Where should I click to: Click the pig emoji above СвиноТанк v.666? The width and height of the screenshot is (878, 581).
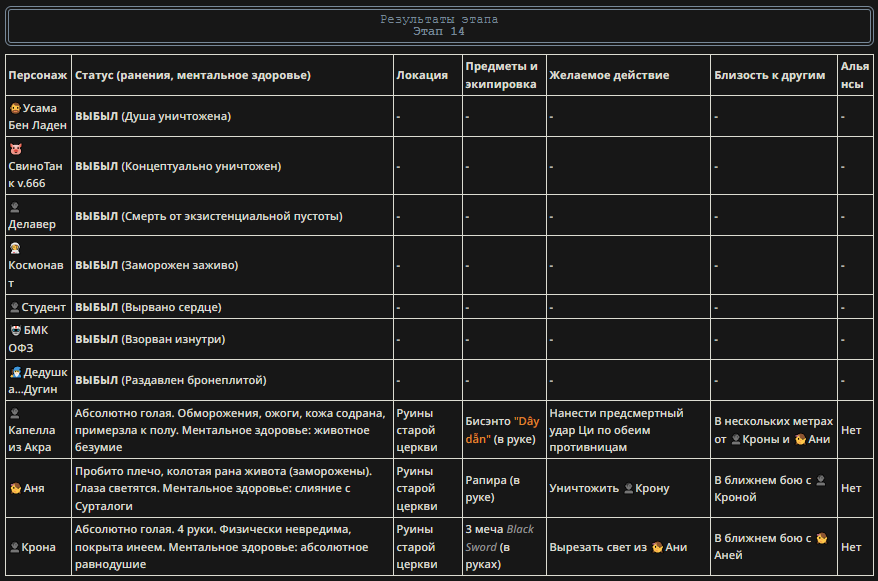(x=15, y=149)
